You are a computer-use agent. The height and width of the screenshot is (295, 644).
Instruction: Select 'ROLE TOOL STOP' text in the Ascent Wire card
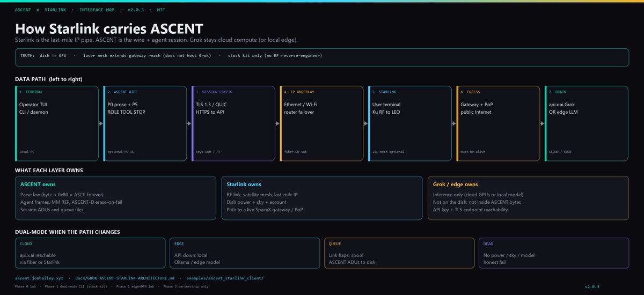[x=126, y=112]
